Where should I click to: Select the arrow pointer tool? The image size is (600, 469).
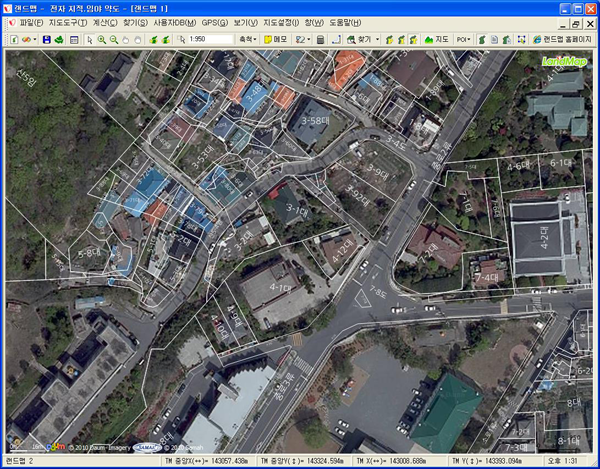90,39
